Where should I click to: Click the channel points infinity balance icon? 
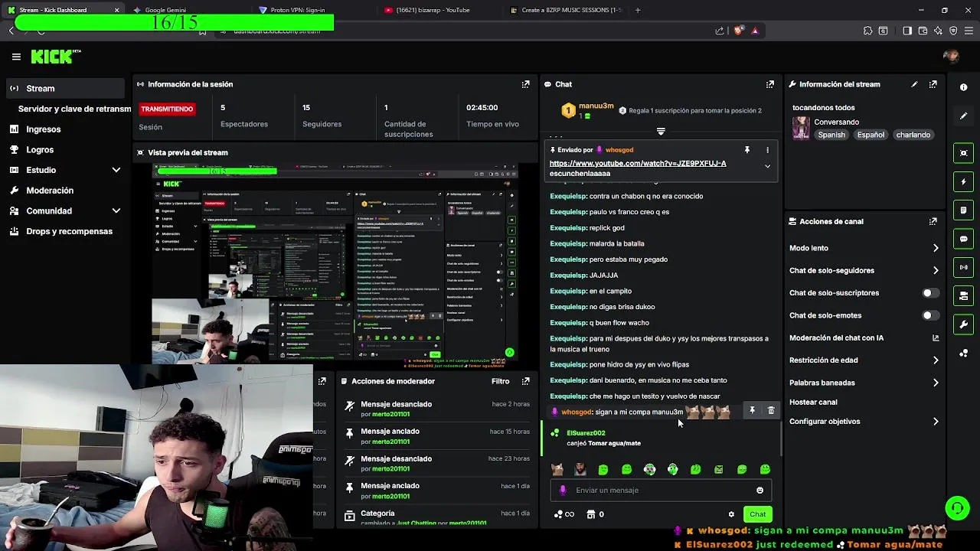[563, 514]
